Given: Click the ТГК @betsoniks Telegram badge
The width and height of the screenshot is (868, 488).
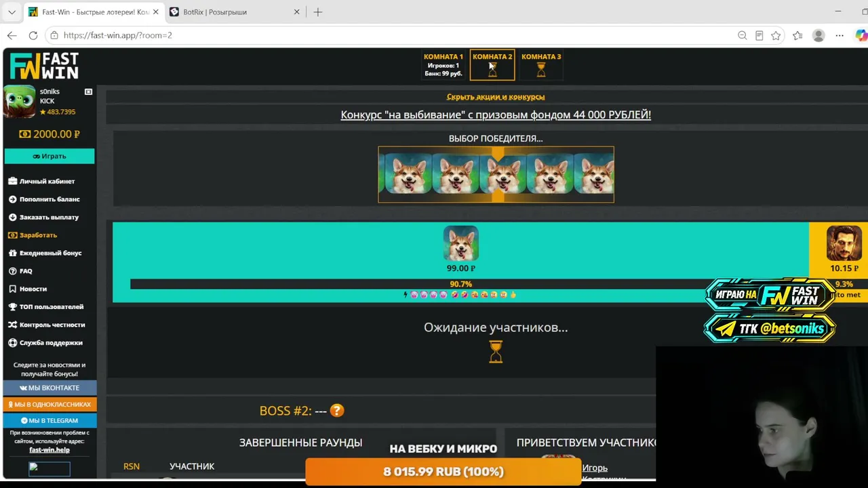Looking at the screenshot, I should (770, 329).
